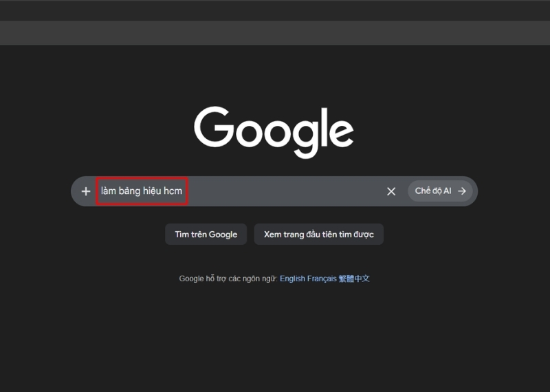Click the browser address bar strip

click(x=275, y=32)
